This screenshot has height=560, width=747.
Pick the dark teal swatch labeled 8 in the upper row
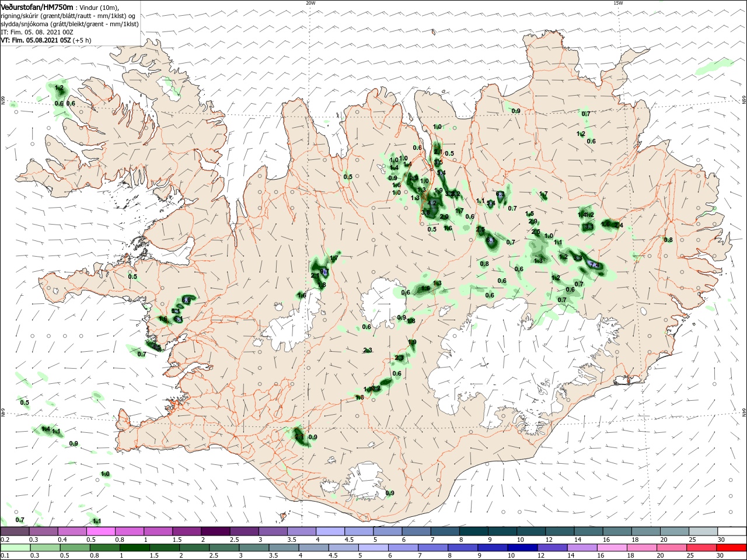pos(473,531)
